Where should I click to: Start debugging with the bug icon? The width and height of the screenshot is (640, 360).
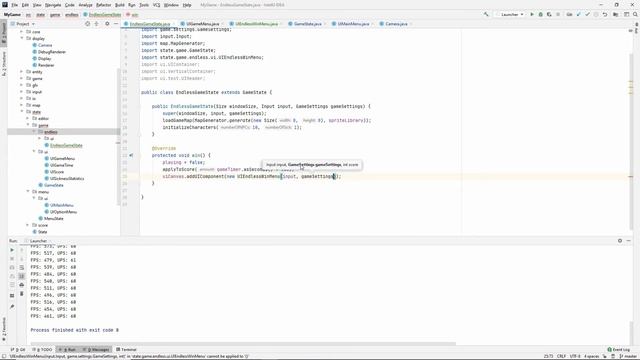tap(540, 14)
